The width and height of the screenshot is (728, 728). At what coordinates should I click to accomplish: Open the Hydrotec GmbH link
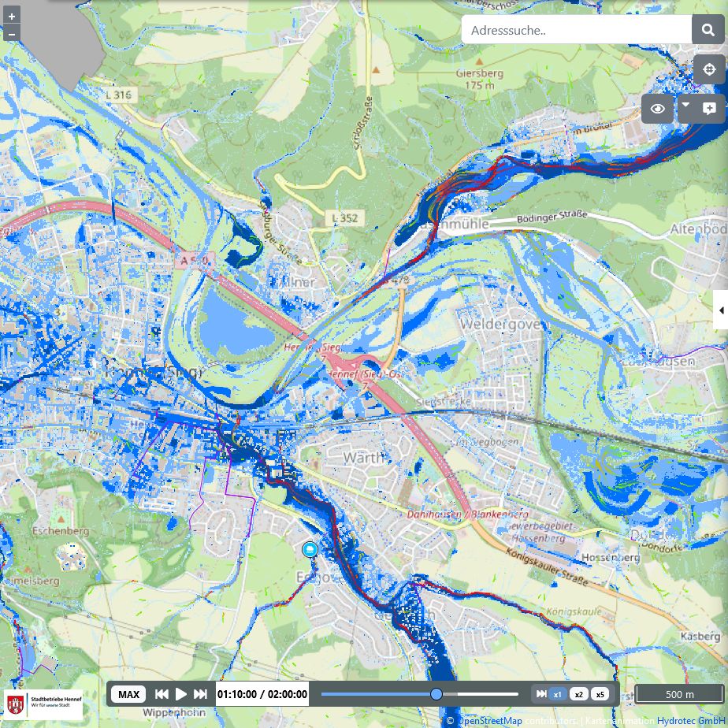pyautogui.click(x=691, y=721)
